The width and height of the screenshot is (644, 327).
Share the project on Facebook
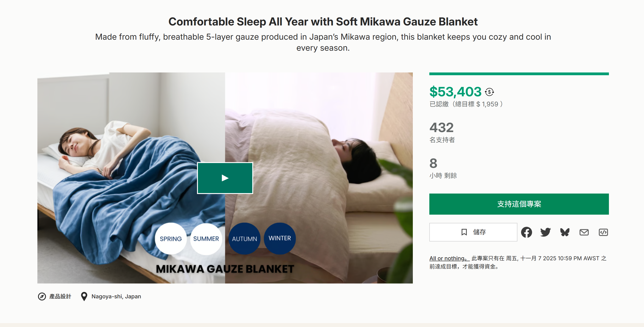click(x=526, y=232)
